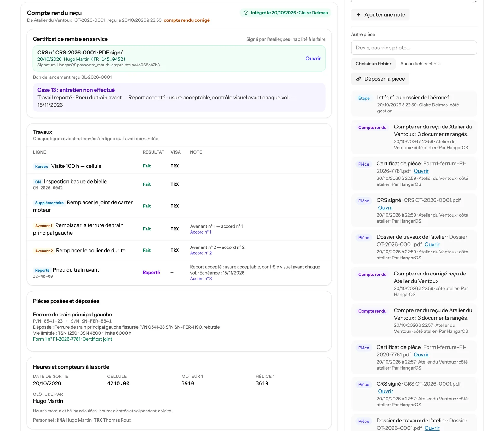Click the Supplémentaire tag

coord(49,203)
